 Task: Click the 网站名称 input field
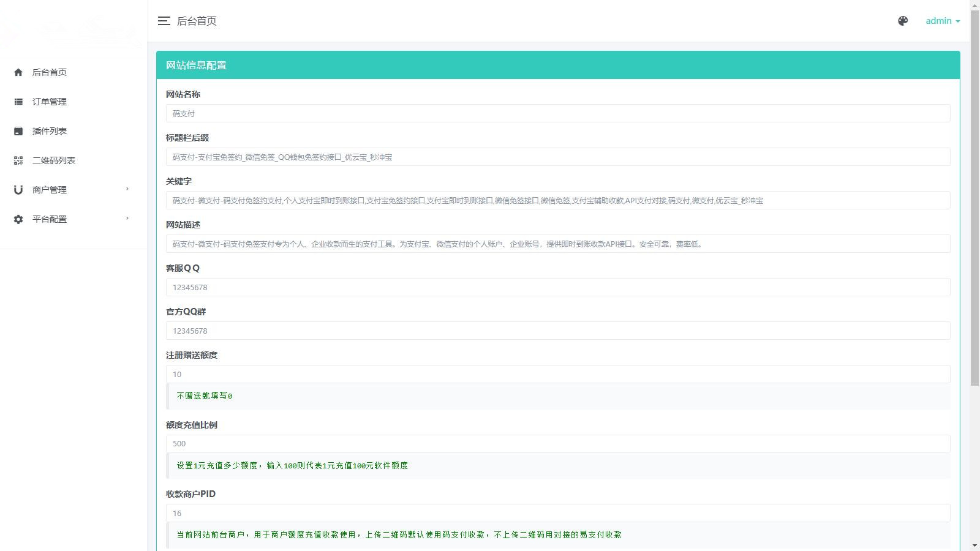(557, 113)
